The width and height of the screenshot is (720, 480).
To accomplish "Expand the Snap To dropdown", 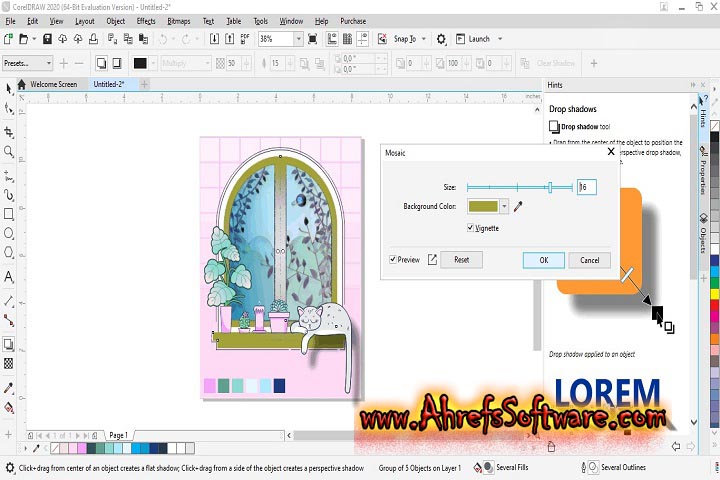I will (423, 39).
